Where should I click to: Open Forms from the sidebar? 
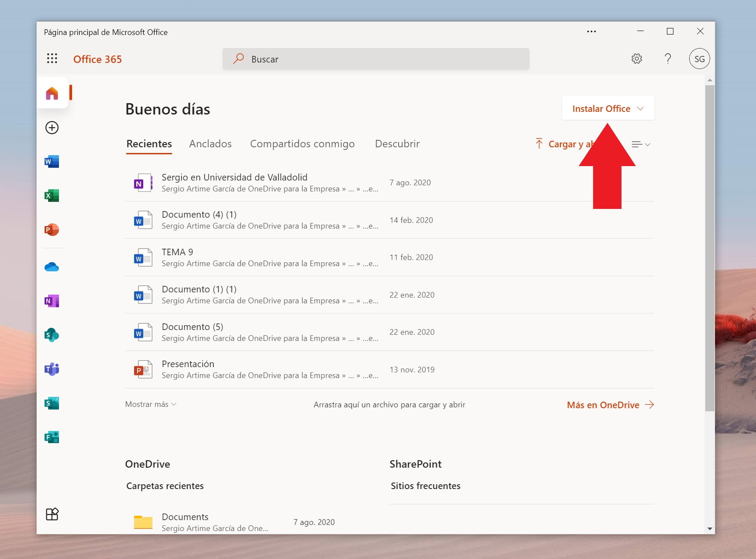point(52,437)
